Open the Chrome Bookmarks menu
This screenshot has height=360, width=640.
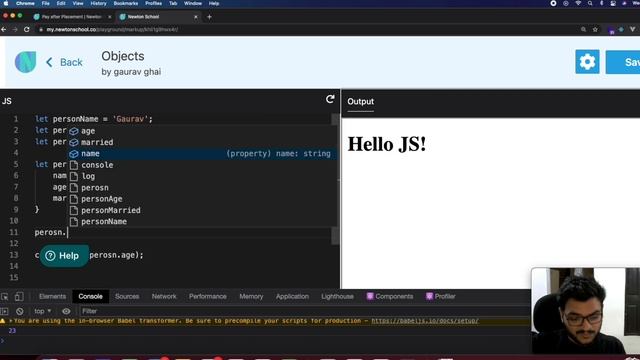pyautogui.click(x=126, y=3)
